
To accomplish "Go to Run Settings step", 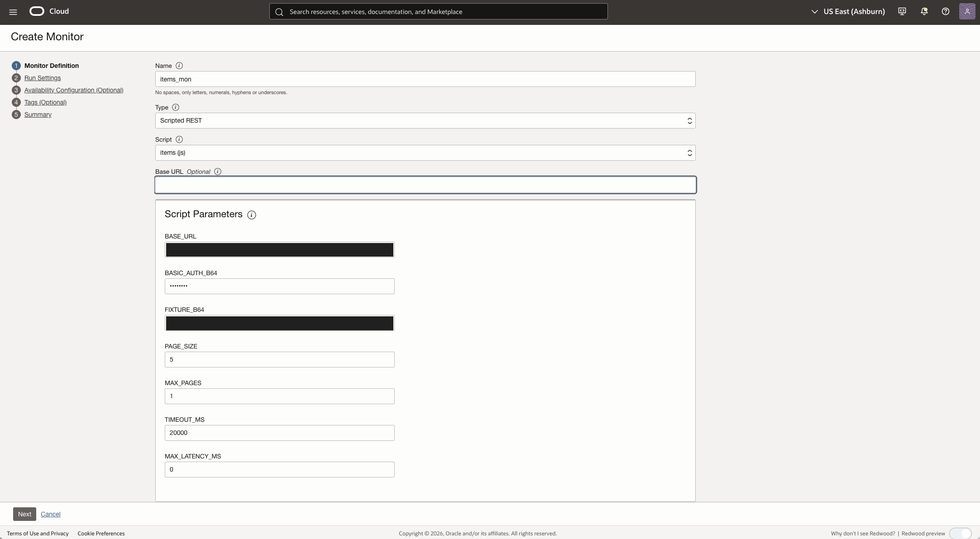I will 42,78.
